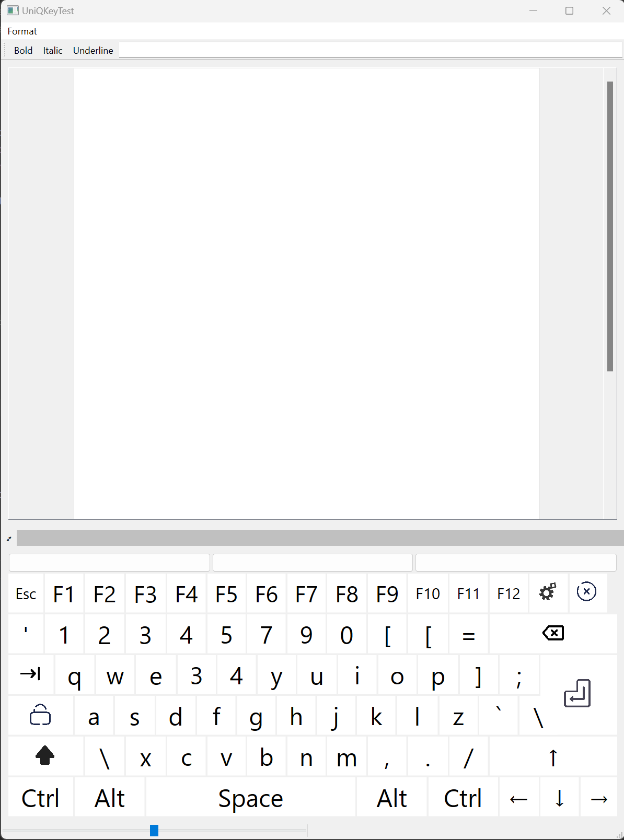Click inside the white document page
Viewport: 624px width, 840px height.
(x=306, y=294)
